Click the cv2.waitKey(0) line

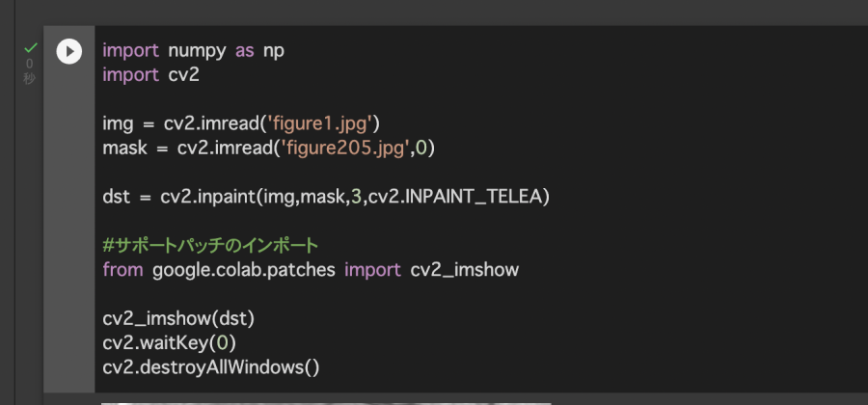(170, 342)
